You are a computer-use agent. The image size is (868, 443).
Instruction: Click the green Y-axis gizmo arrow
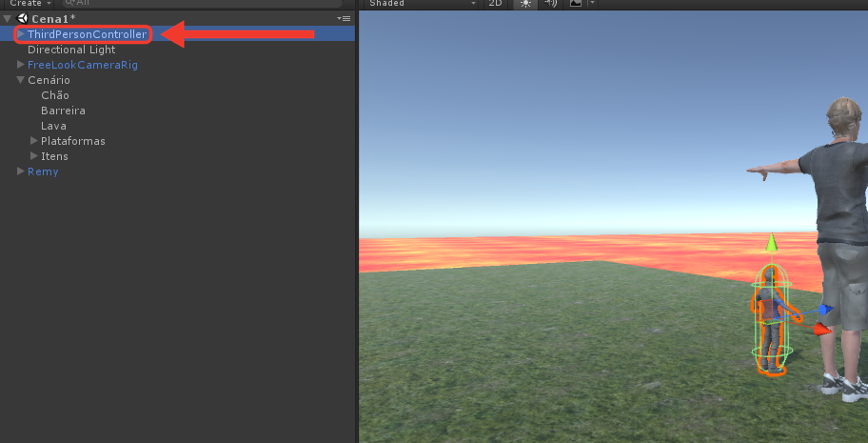pos(771,243)
